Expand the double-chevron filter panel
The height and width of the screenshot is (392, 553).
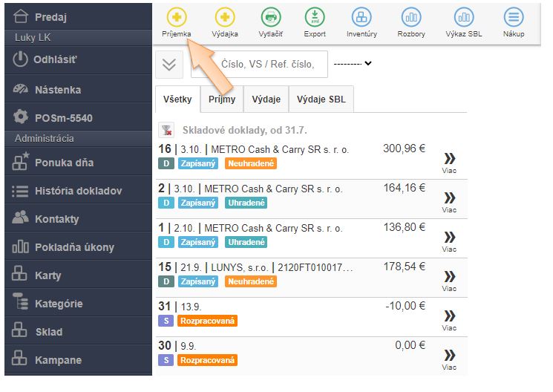click(x=169, y=65)
